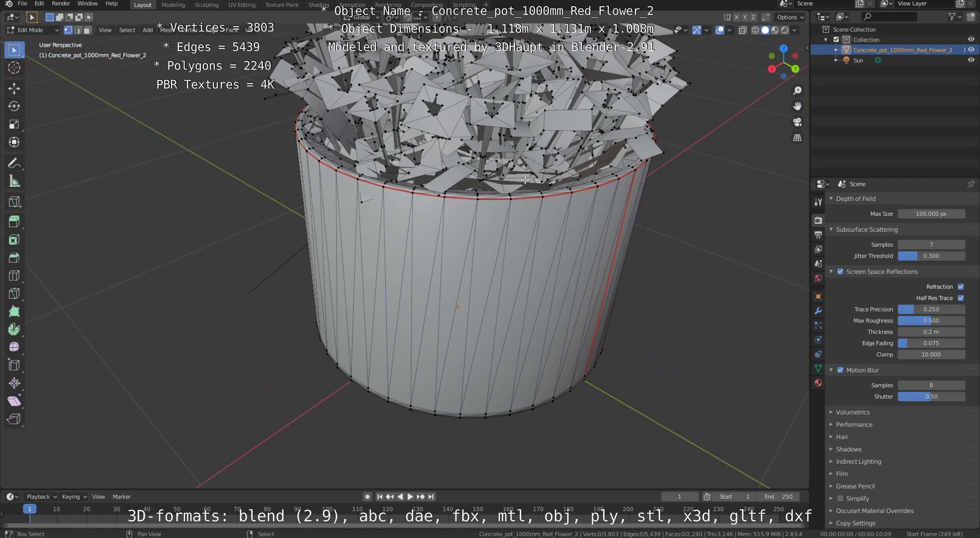Open the Window menu

(87, 4)
